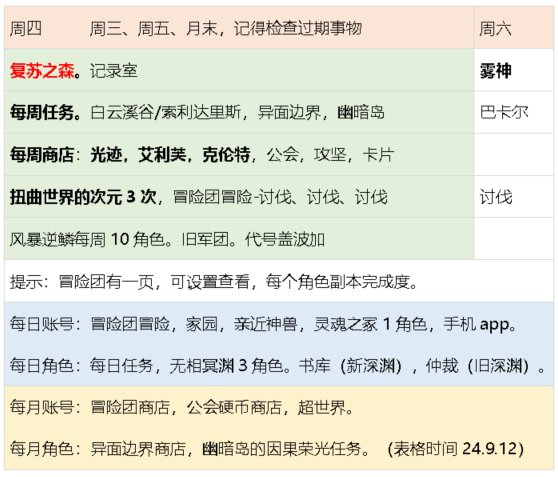Click the bold label "每周商店"

[42, 155]
